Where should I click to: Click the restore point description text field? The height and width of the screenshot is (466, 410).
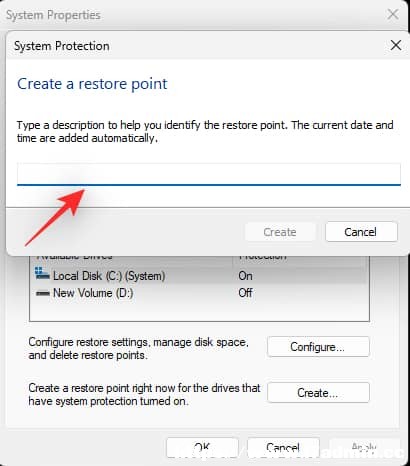coord(209,174)
